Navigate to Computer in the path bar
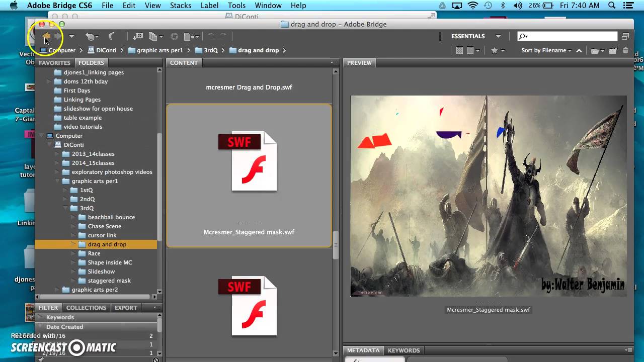Screen dimensions: 644x362 pos(58,50)
